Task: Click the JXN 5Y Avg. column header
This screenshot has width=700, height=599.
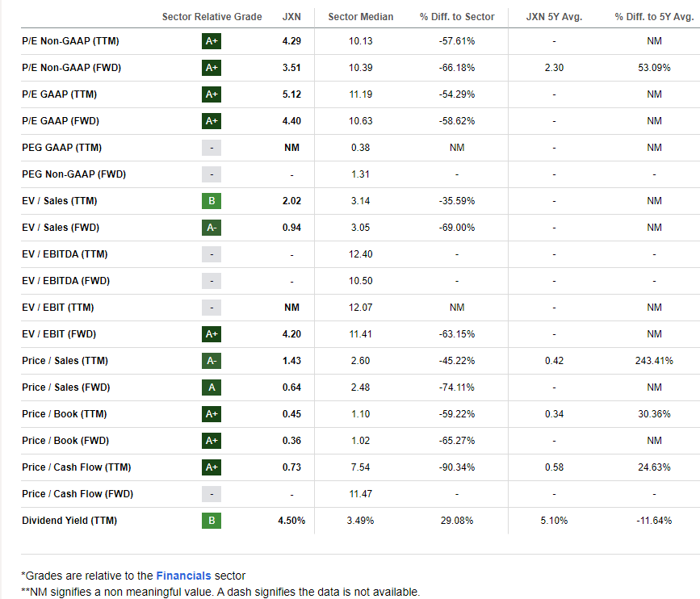Action: coord(554,16)
